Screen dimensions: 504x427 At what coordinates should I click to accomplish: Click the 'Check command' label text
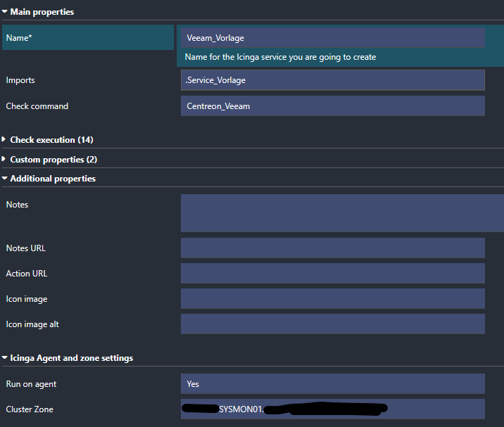click(x=37, y=106)
